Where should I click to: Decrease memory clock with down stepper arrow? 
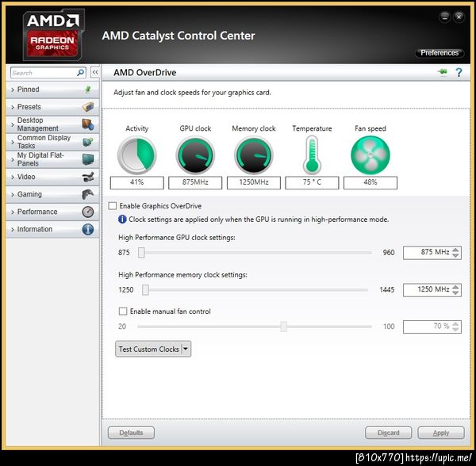[455, 292]
